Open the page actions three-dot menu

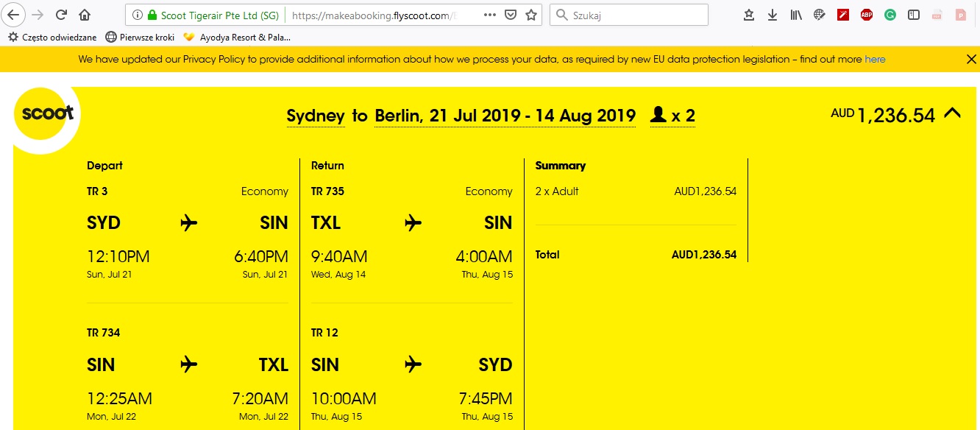pyautogui.click(x=489, y=15)
